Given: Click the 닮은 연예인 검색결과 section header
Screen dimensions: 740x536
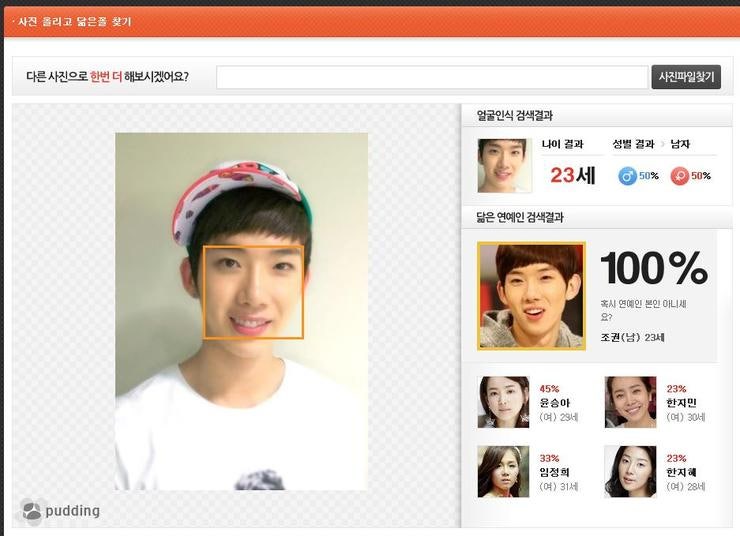Looking at the screenshot, I should [527, 217].
